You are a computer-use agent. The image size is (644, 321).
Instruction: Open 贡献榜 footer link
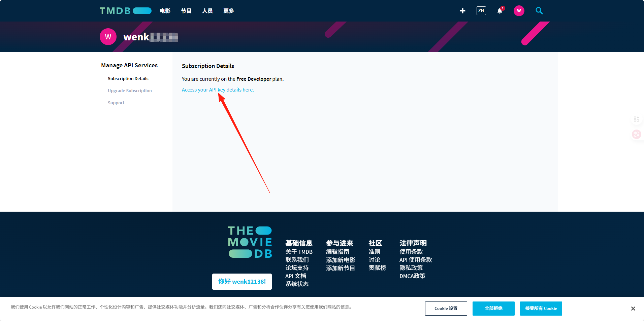pos(377,268)
